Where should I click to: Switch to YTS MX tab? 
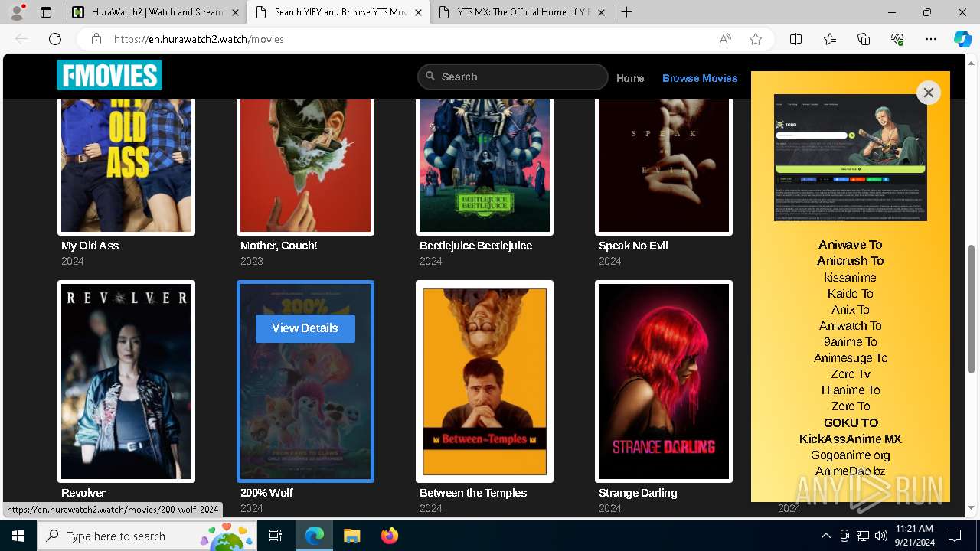(x=522, y=12)
